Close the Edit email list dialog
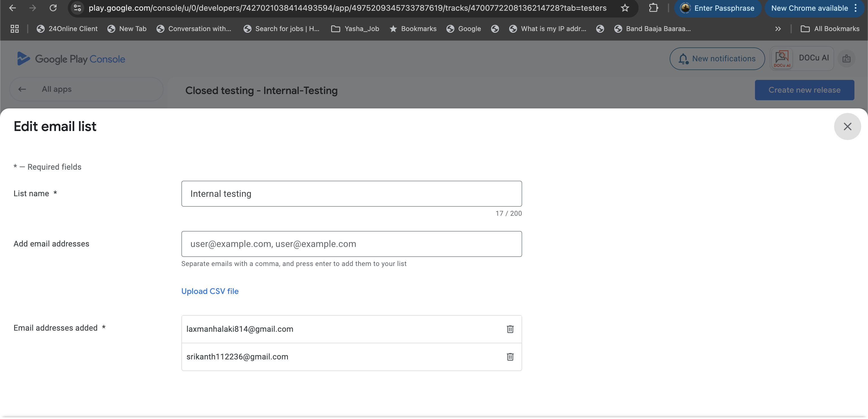 tap(847, 127)
